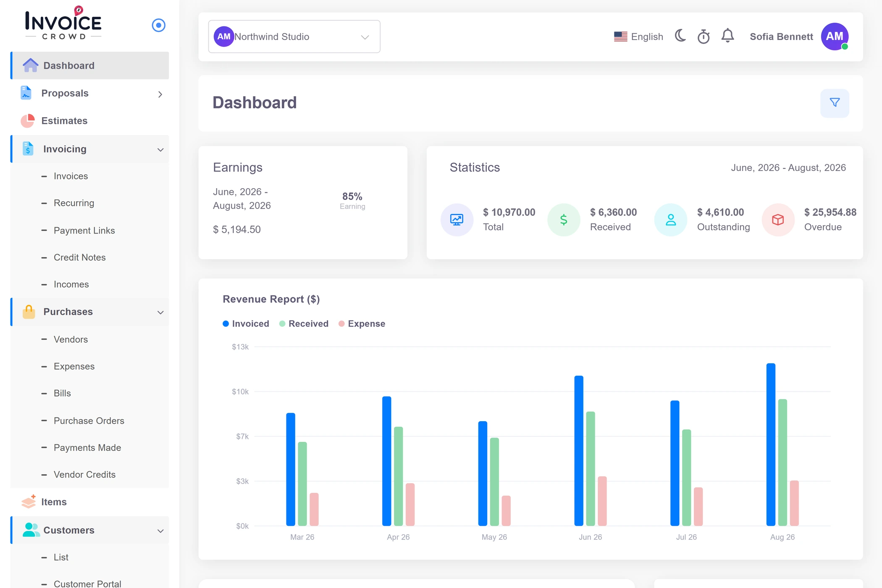The image size is (882, 588).
Task: Open the stopwatch timer icon
Action: [703, 37]
